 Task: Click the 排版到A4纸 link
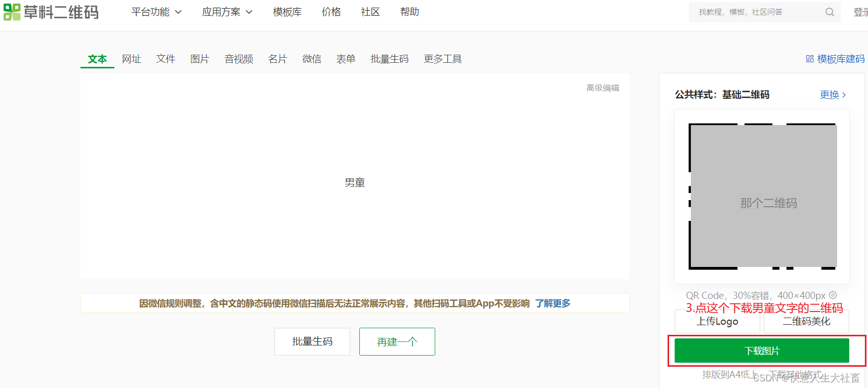[729, 375]
